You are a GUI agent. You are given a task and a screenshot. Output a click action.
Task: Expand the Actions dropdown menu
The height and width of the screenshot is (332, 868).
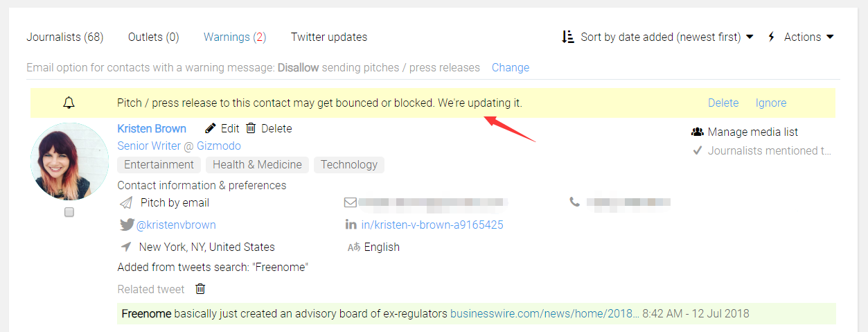(801, 37)
